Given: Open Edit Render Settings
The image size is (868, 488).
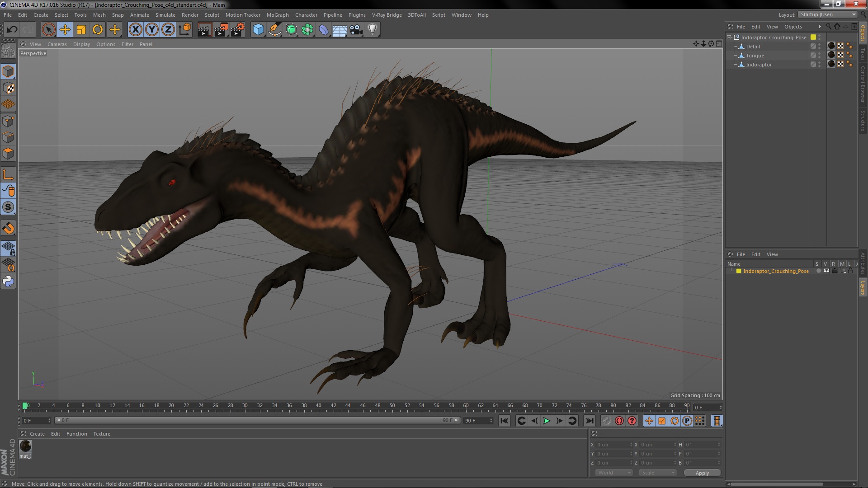Looking at the screenshot, I should pos(238,30).
